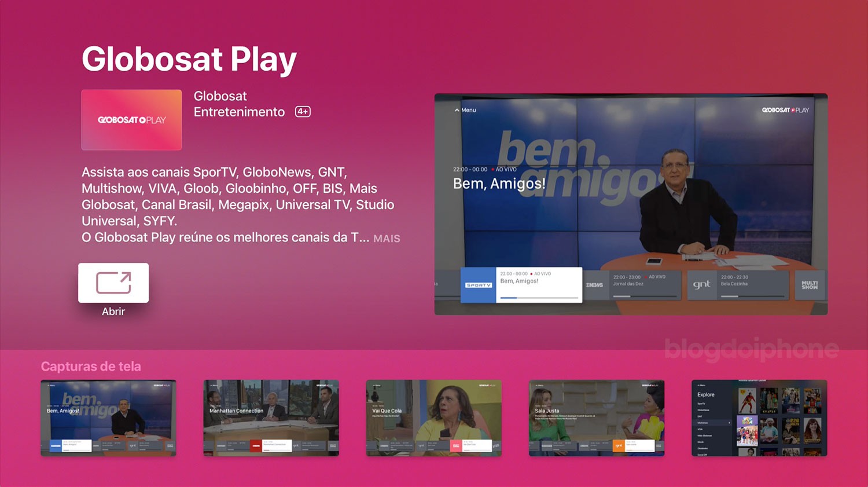Click the Bela Cozinha program card
Screen dimensions: 868x487
[752, 284]
